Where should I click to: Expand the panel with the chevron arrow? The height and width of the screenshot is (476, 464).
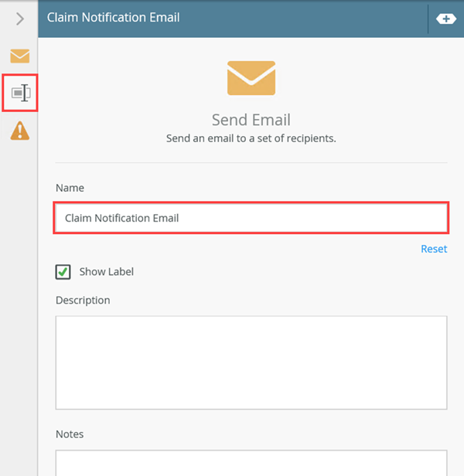20,19
